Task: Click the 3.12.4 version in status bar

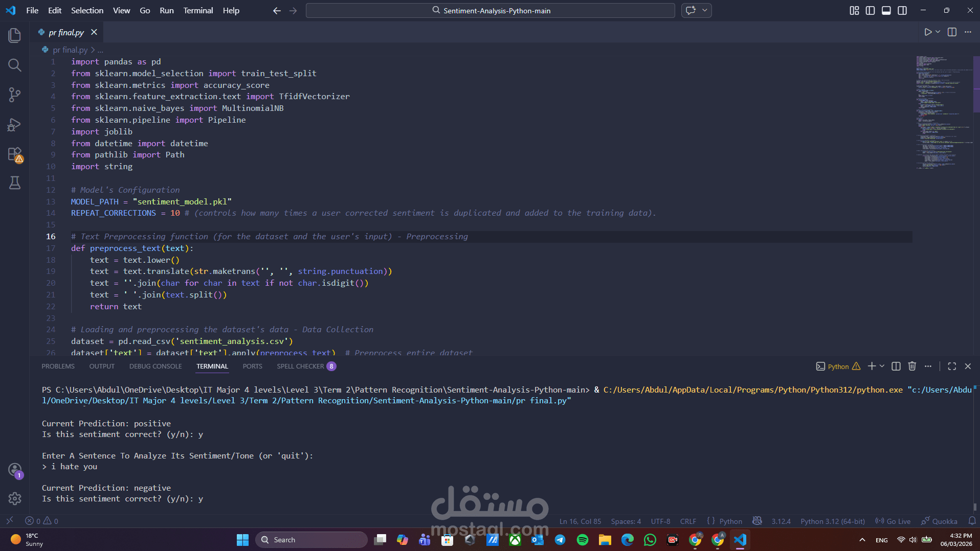Action: tap(781, 521)
